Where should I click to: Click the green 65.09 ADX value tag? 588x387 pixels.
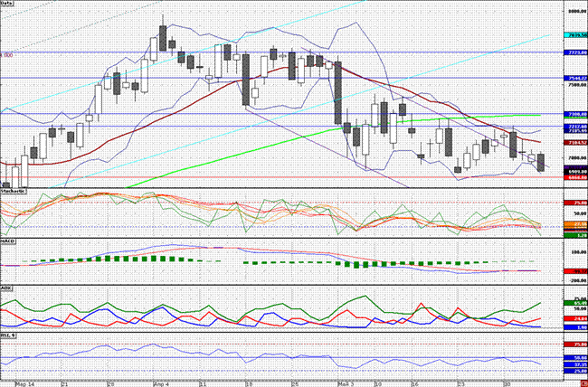point(575,302)
